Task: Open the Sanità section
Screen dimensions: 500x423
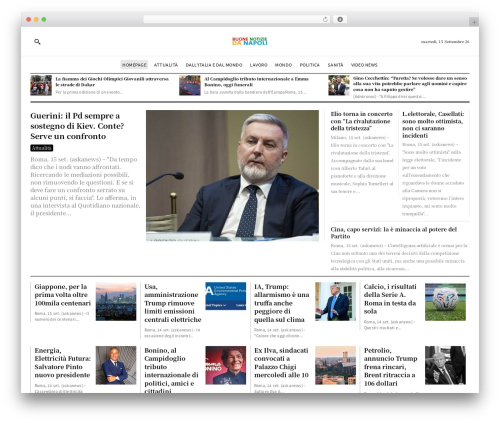Action: click(335, 65)
